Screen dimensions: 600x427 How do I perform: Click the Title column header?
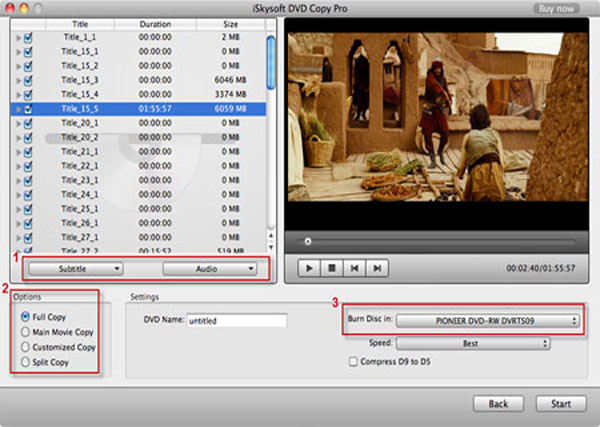pyautogui.click(x=80, y=24)
